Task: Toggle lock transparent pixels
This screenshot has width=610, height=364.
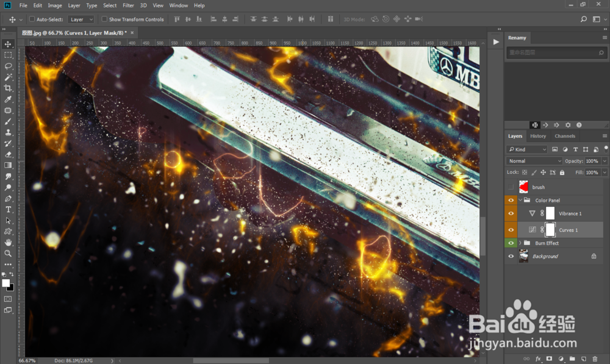Action: 525,173
